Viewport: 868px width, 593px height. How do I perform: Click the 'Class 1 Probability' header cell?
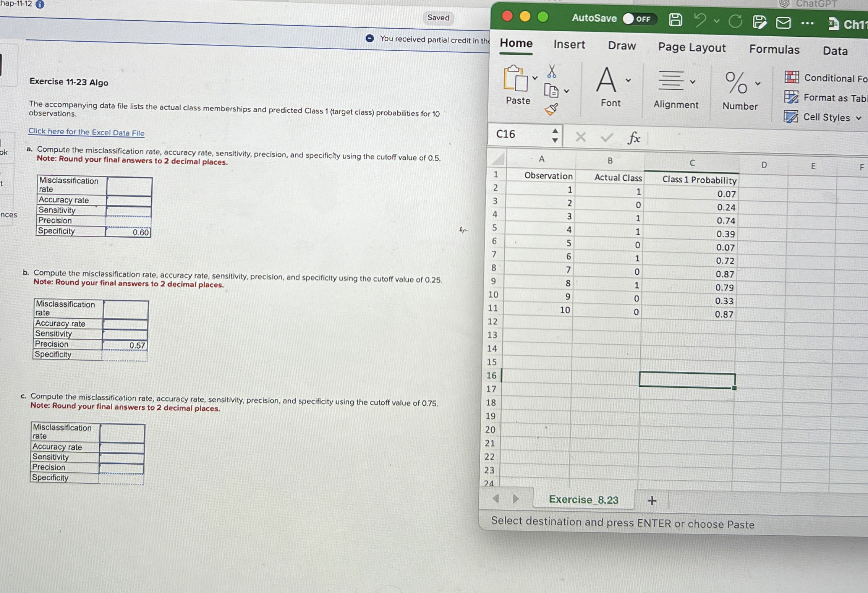point(691,180)
